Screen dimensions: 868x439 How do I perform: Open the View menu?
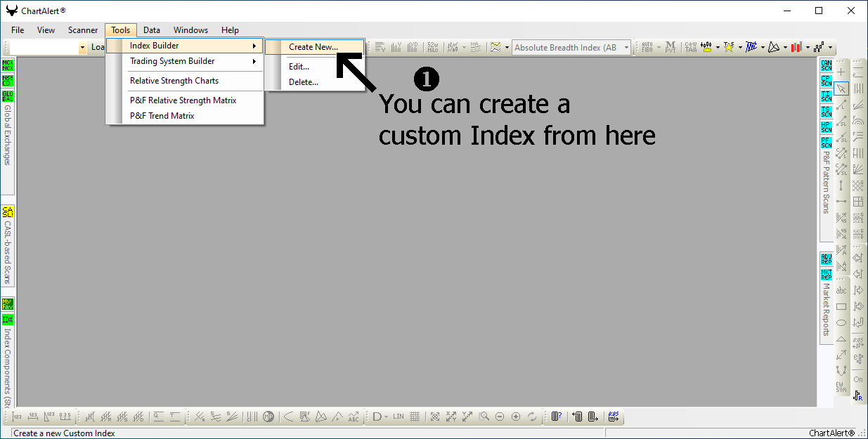46,30
